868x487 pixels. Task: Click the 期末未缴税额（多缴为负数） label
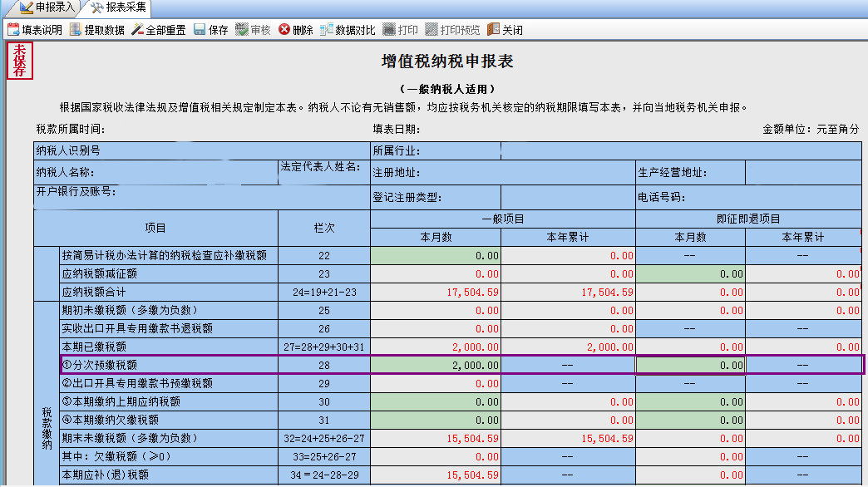(x=130, y=438)
